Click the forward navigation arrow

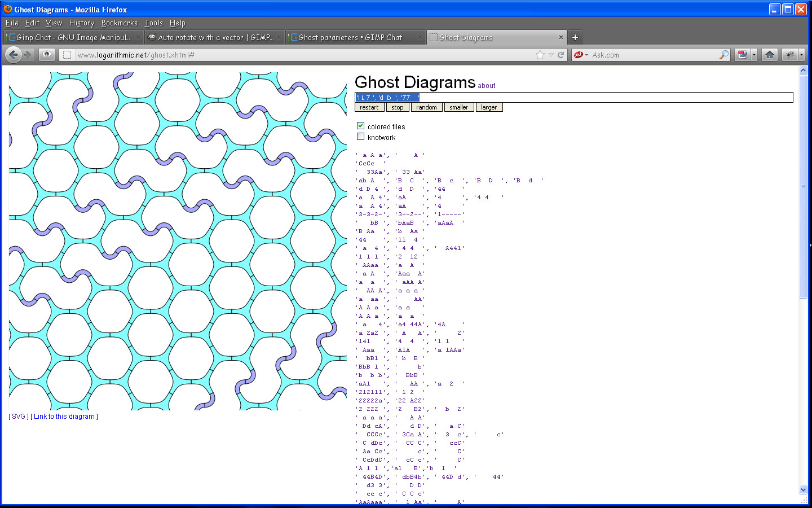click(28, 55)
